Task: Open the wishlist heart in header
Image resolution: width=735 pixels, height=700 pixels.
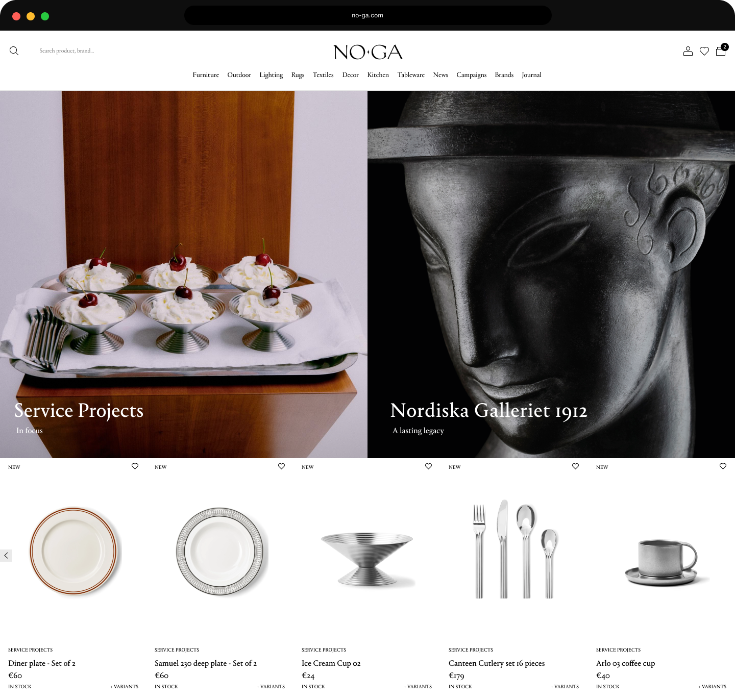Action: point(704,51)
